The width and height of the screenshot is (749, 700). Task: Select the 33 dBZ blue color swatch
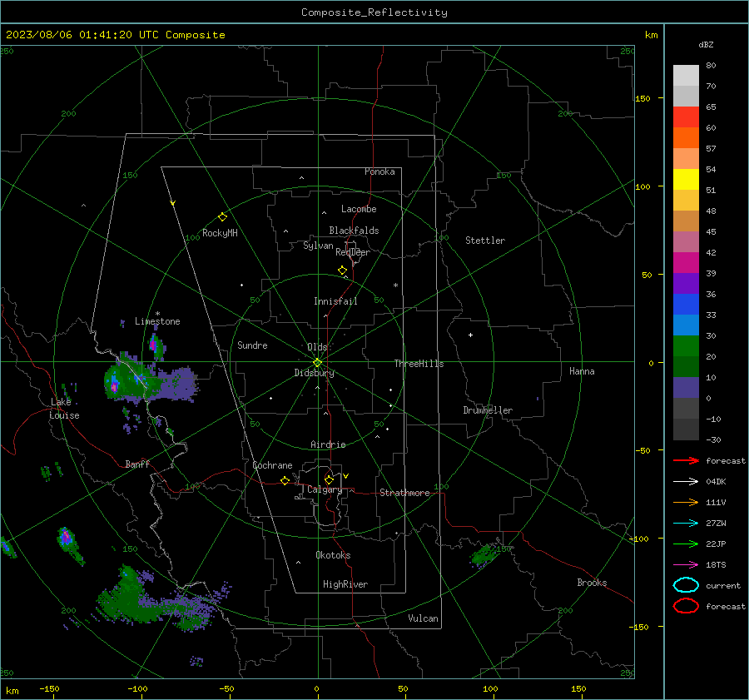pos(686,325)
